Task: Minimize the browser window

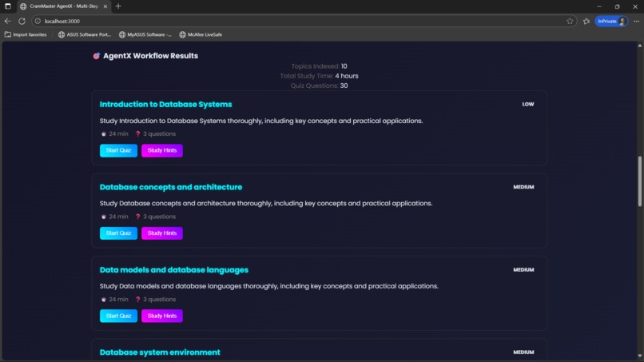Action: point(599,6)
